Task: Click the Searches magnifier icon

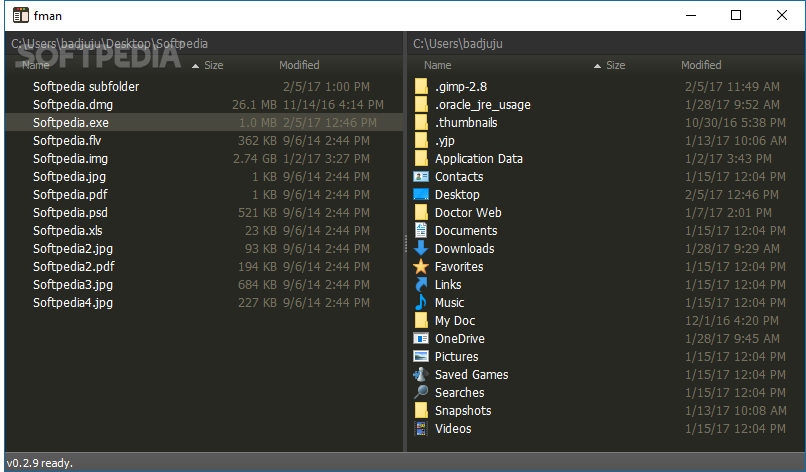Action: coord(421,392)
